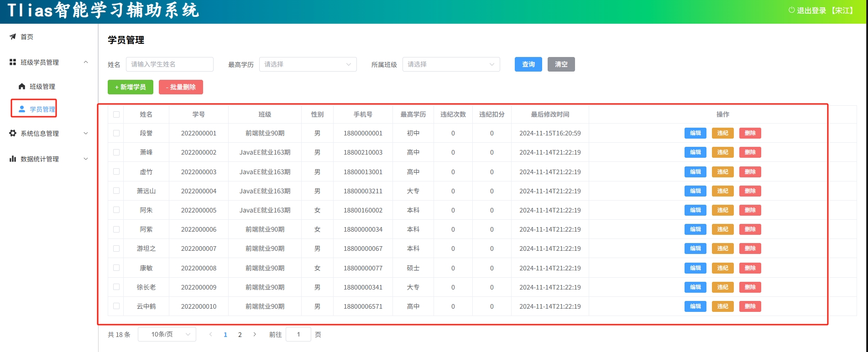Screen dimensions: 868x352
Task: Click 违纪 for student 康敏
Action: pyautogui.click(x=723, y=268)
